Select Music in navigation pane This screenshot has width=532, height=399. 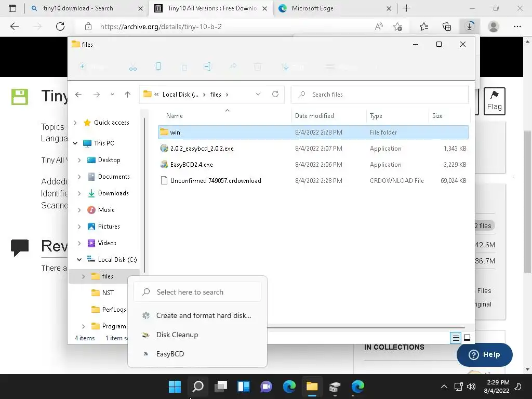point(106,210)
